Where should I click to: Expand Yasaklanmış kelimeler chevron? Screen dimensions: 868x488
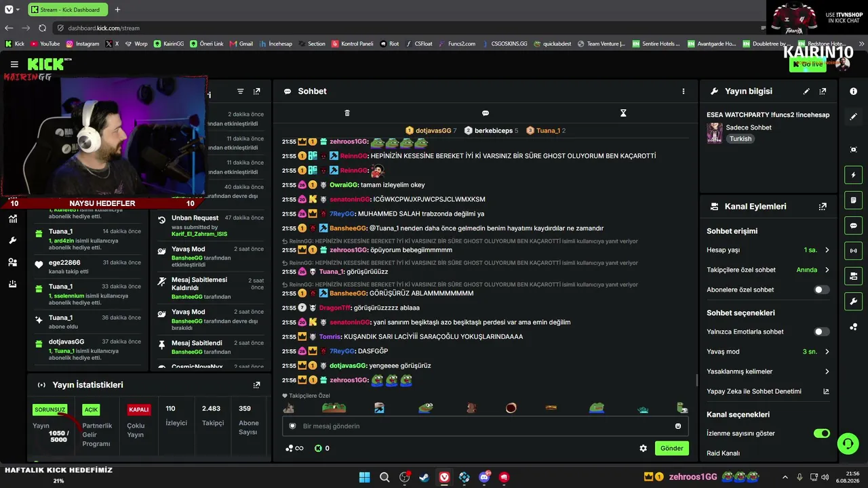pyautogui.click(x=827, y=371)
